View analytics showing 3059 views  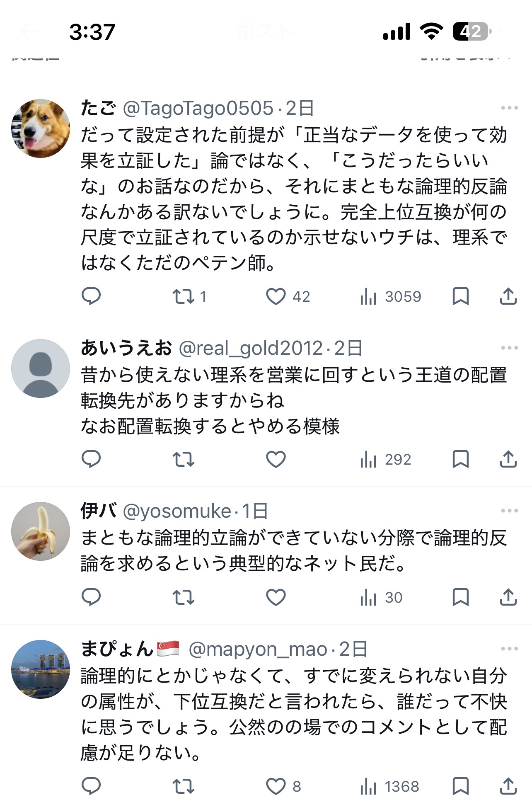pyautogui.click(x=391, y=296)
